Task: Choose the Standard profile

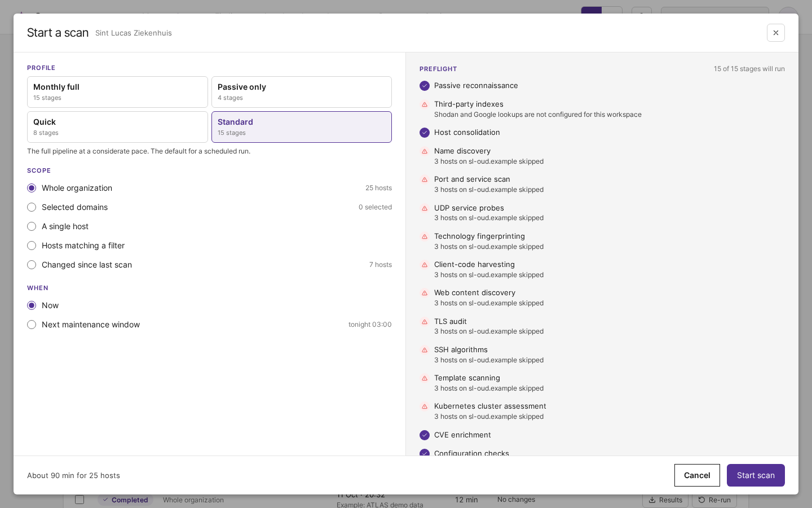Action: tap(302, 127)
